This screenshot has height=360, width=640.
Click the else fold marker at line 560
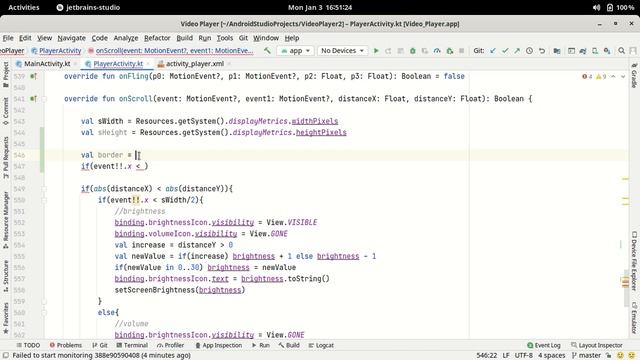44,313
